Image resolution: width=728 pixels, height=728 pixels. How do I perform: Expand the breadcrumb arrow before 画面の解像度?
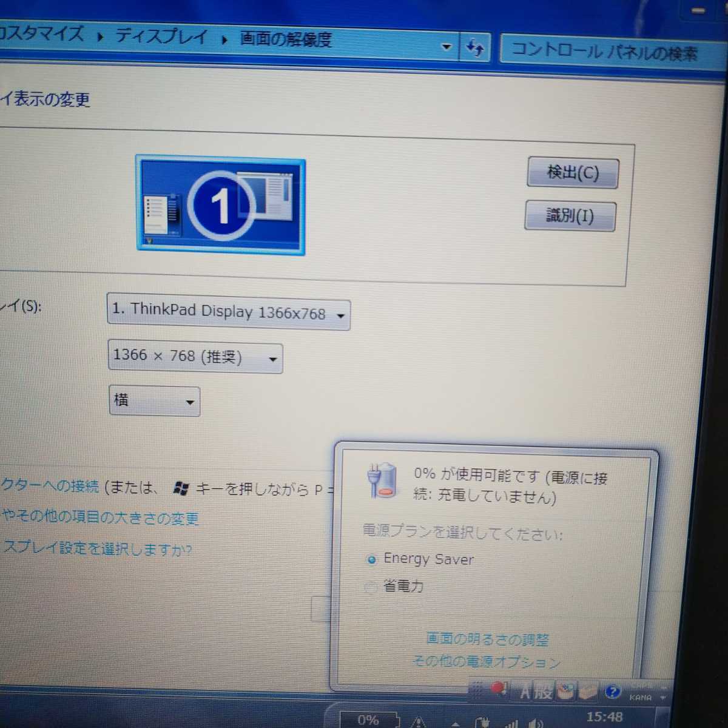pos(224,39)
